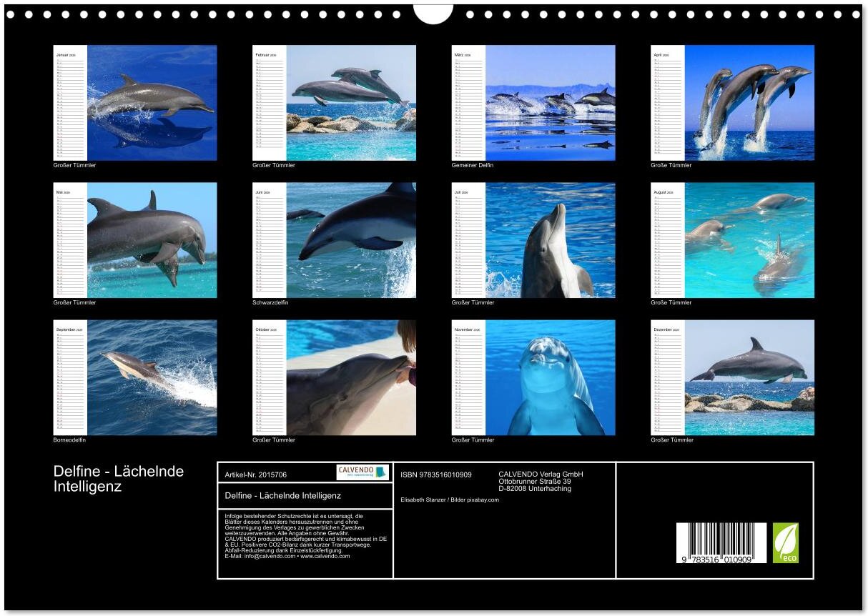The image size is (868, 616).
Task: Click 'Ottobrunner Straße 39' address line
Action: [534, 482]
